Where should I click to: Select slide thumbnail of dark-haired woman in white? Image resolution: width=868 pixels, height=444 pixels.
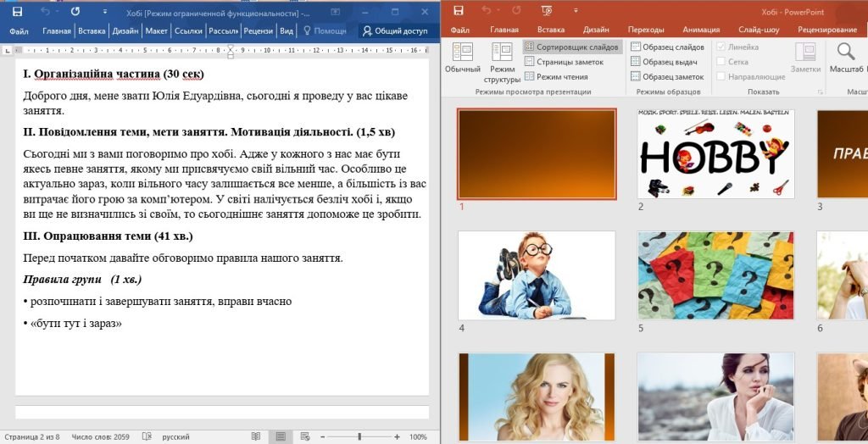tap(715, 397)
